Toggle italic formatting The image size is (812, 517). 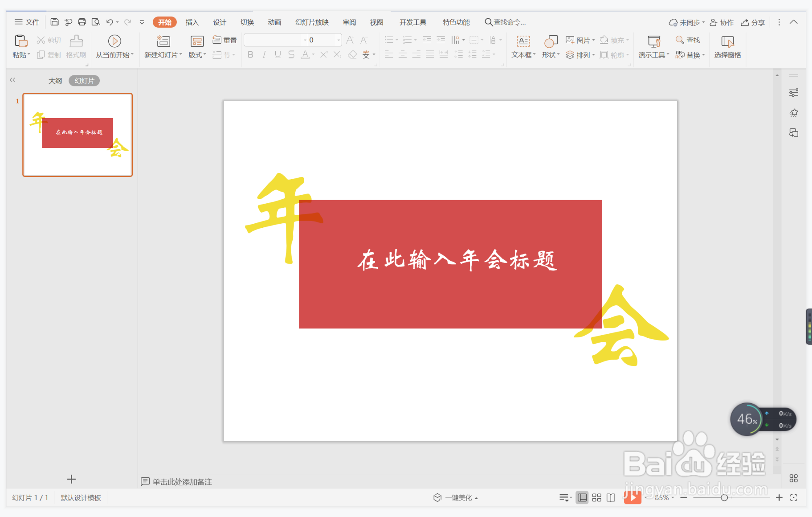pos(263,55)
